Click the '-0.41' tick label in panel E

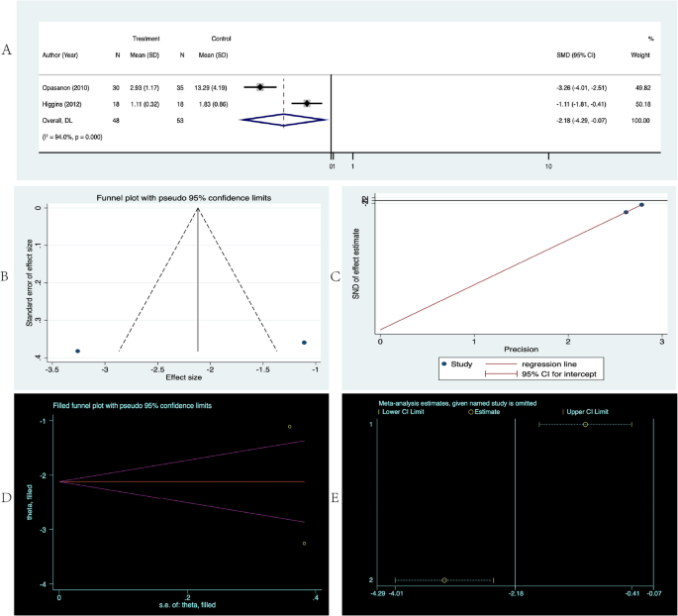pyautogui.click(x=631, y=593)
